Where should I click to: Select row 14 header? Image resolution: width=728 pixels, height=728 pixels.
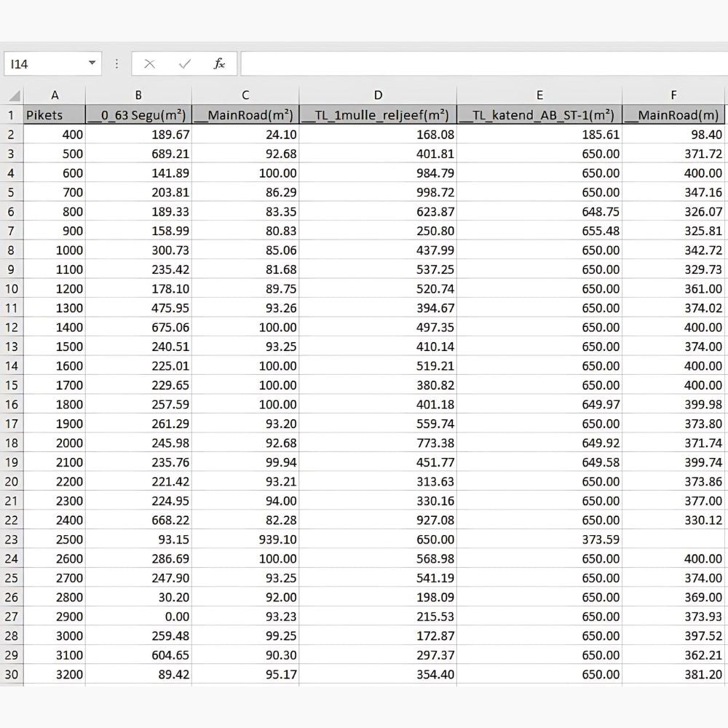[12, 365]
